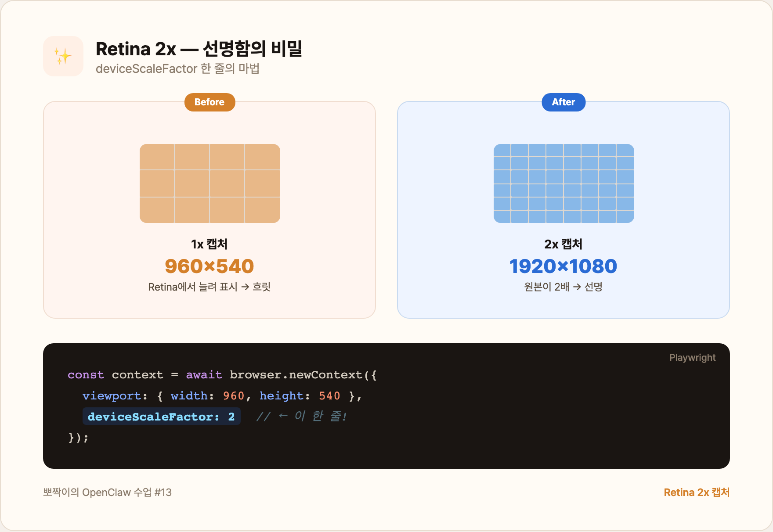773x532 pixels.
Task: Click the blue After badge
Action: pyautogui.click(x=563, y=102)
